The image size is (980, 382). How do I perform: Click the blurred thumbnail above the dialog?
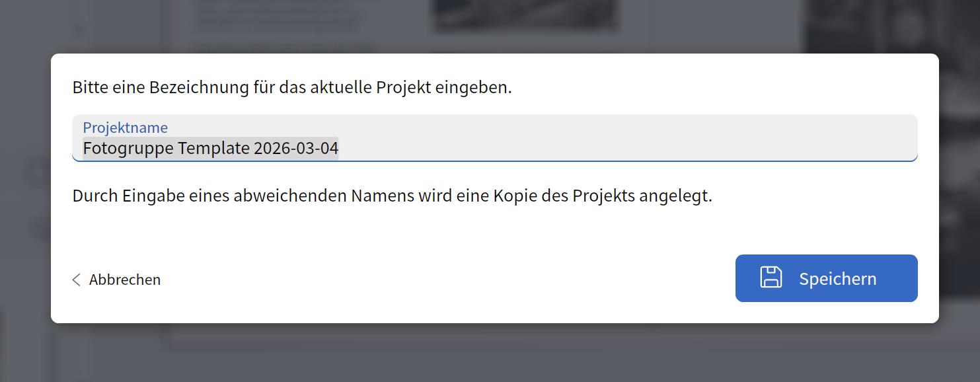pos(525,17)
